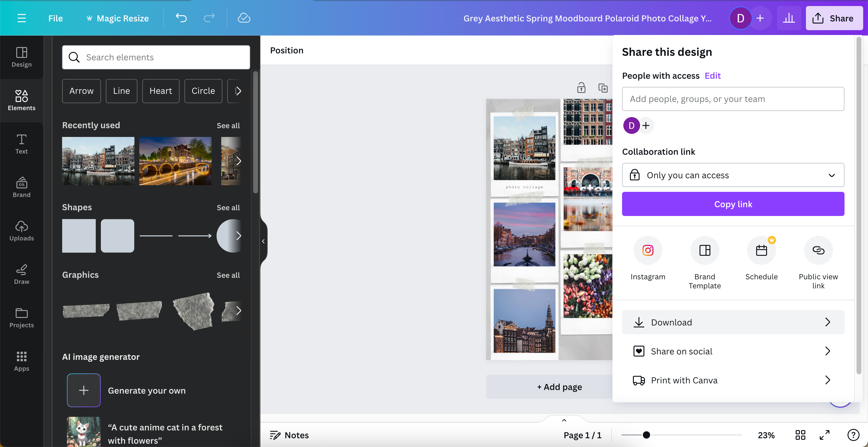This screenshot has height=447, width=868.
Task: Open the analytics bar chart icon
Action: pos(788,18)
